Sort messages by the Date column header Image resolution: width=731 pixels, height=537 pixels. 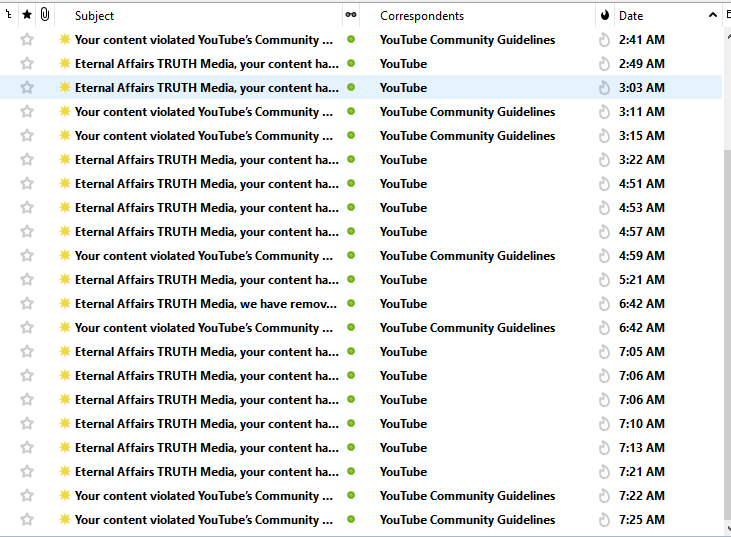pos(650,15)
